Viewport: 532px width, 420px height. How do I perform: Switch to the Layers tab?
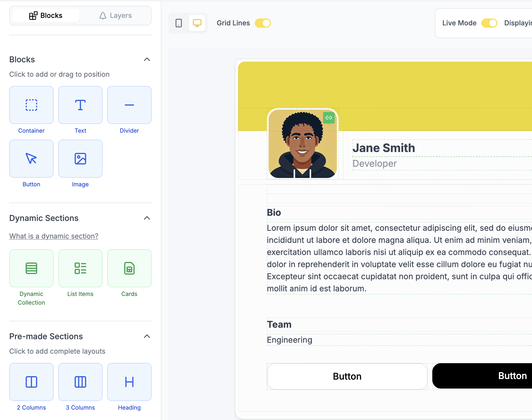point(115,15)
